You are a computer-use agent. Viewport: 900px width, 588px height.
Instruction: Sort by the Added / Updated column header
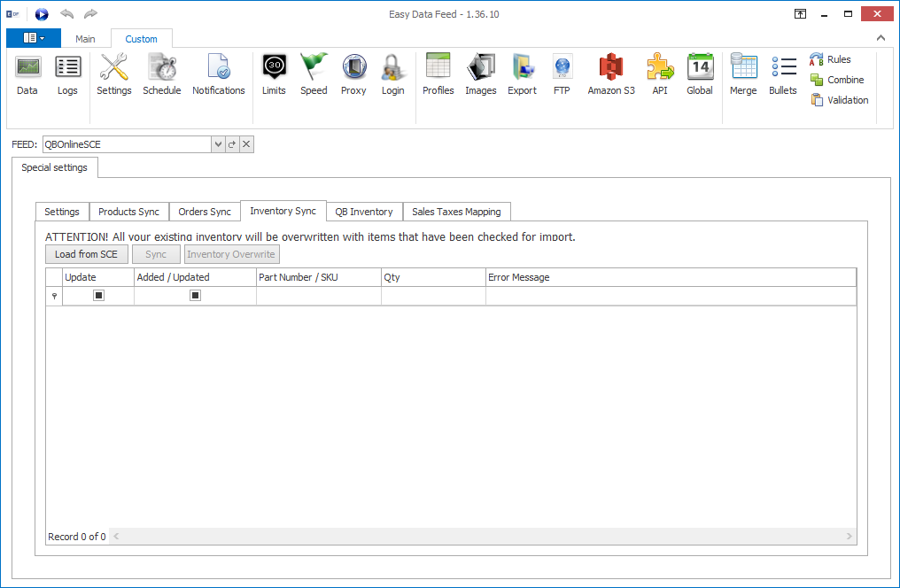[x=195, y=277]
